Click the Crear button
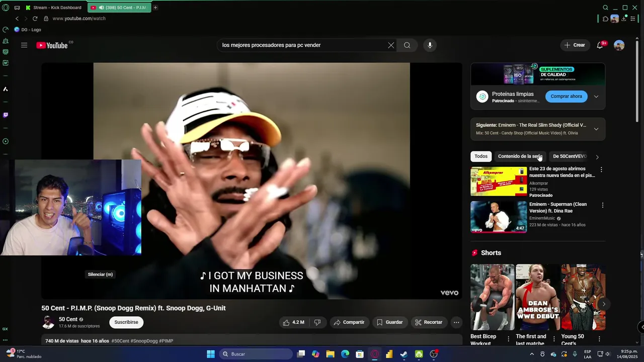 pos(575,45)
